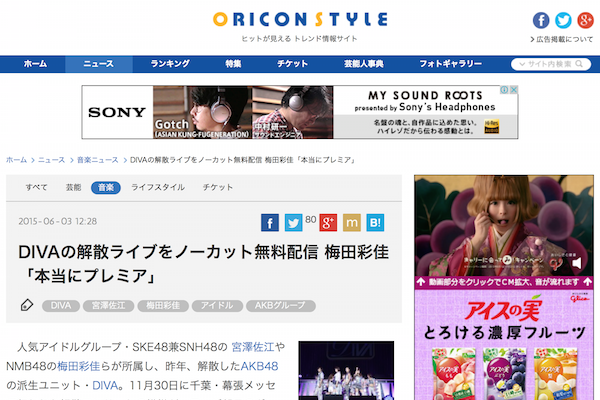Share article via blue Facebook share button
The width and height of the screenshot is (600, 400).
(270, 222)
